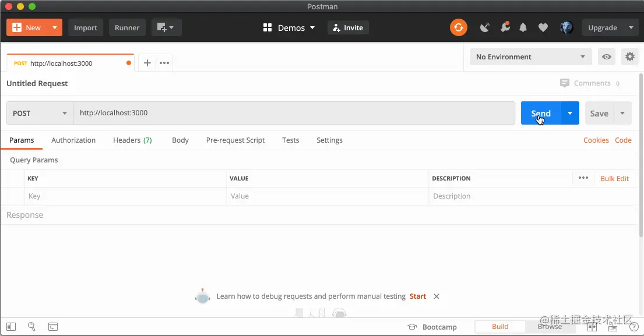Switch to the Headers (7) tab
The width and height of the screenshot is (644, 336).
click(132, 140)
